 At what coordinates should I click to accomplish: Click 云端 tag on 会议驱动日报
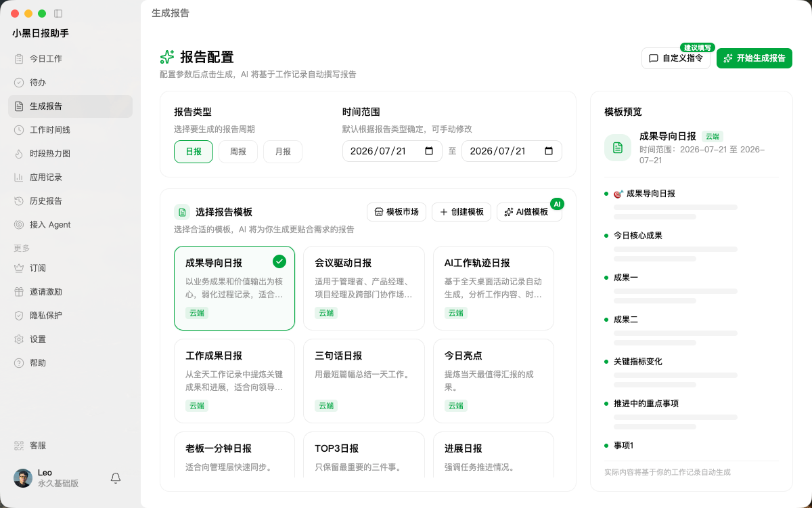click(x=326, y=313)
